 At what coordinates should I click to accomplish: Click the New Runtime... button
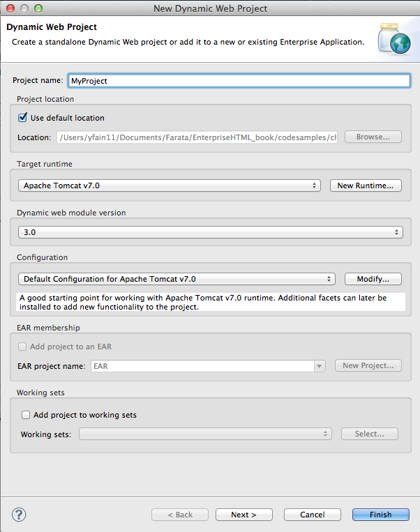click(366, 185)
